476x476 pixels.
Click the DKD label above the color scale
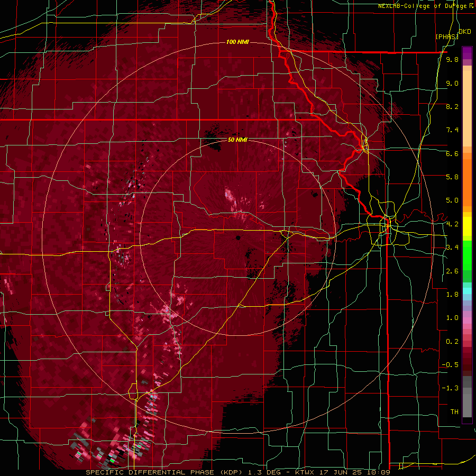pyautogui.click(x=465, y=31)
